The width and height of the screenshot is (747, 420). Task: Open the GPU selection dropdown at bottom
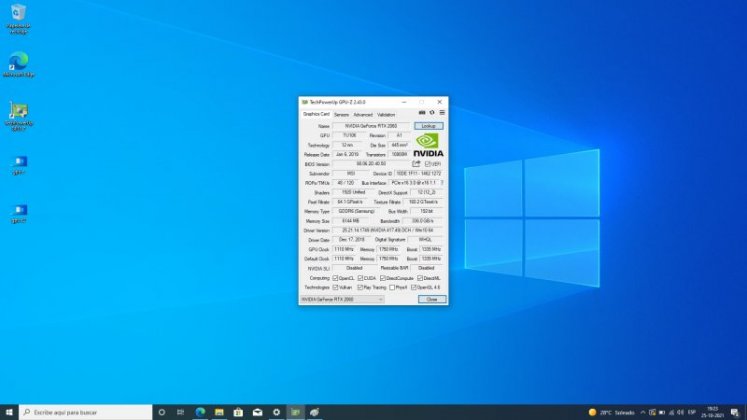tap(342, 300)
